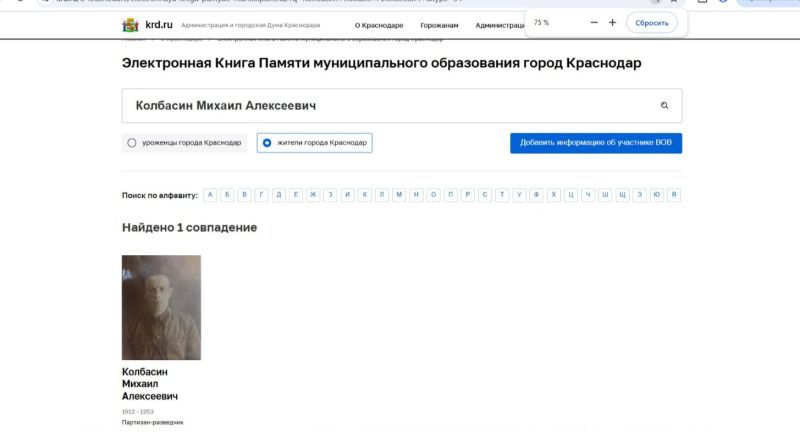This screenshot has height=432, width=800.
Task: Filter alphabet search by letter Щ
Action: coord(622,195)
